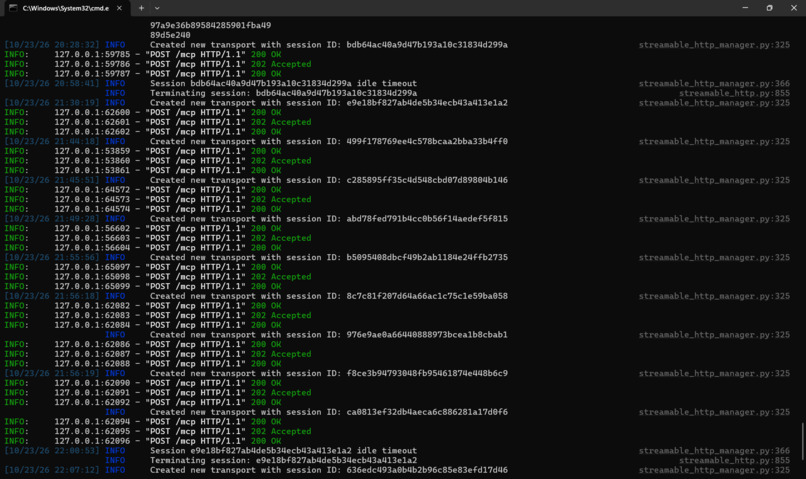Viewport: 806px width, 479px height.
Task: Click address 127.0.0.1:62095
Action: coord(92,431)
